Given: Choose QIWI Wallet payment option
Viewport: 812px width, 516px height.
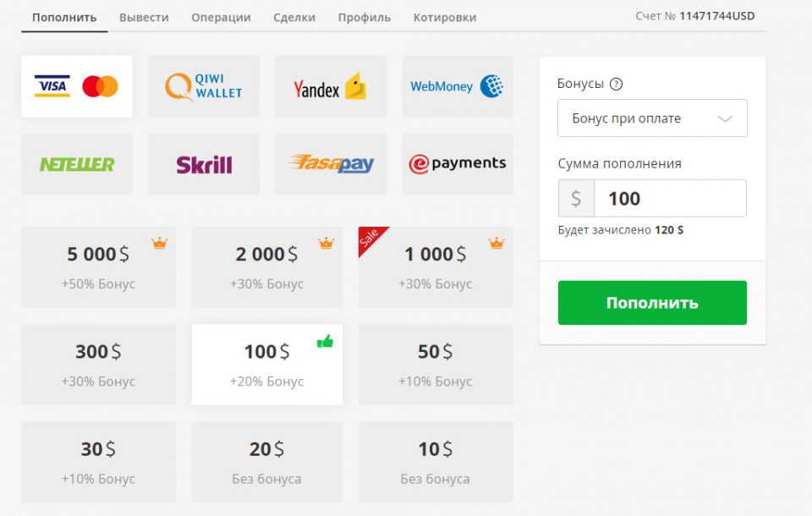Looking at the screenshot, I should point(204,86).
